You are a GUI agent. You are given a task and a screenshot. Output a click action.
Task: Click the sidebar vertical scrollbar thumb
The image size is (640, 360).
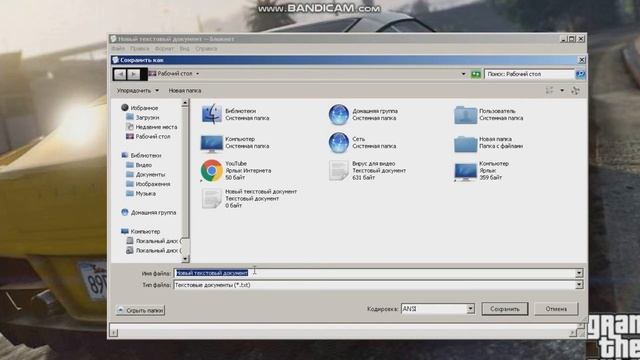coord(185,172)
